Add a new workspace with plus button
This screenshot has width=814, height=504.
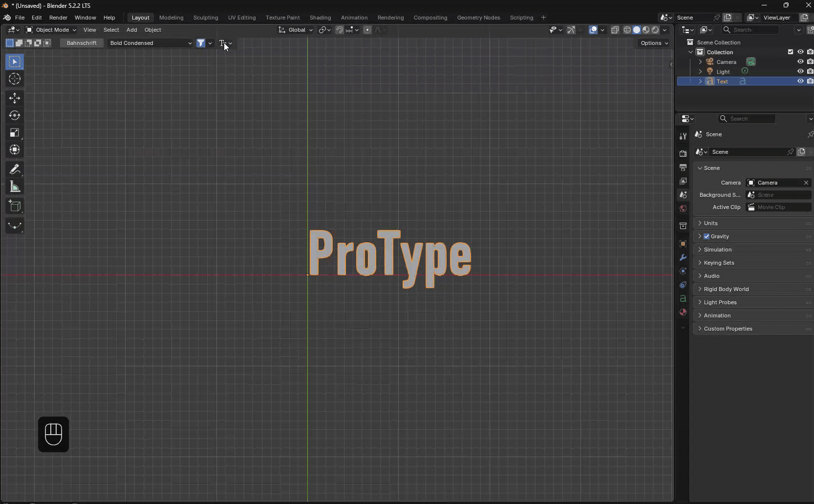point(543,18)
